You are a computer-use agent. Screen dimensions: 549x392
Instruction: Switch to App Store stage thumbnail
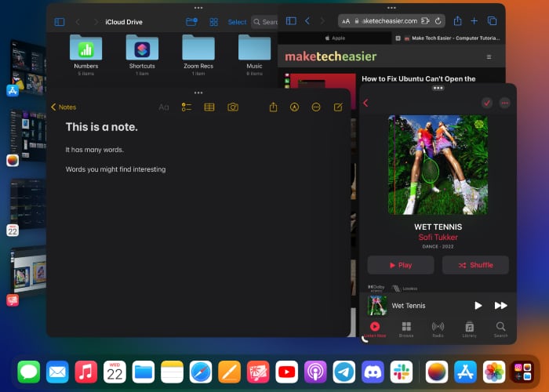coord(28,68)
